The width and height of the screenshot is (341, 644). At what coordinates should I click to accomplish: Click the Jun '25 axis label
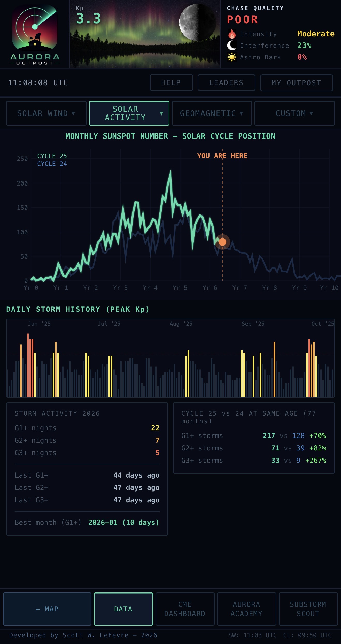tap(39, 324)
